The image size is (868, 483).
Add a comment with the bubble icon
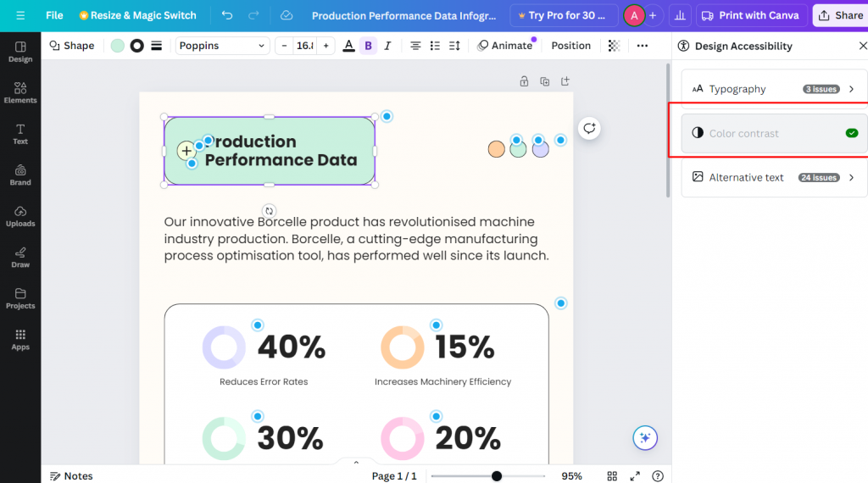[x=590, y=128]
